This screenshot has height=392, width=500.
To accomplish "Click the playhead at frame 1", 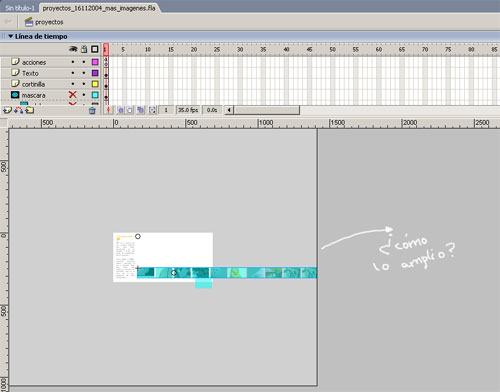I will [x=106, y=49].
